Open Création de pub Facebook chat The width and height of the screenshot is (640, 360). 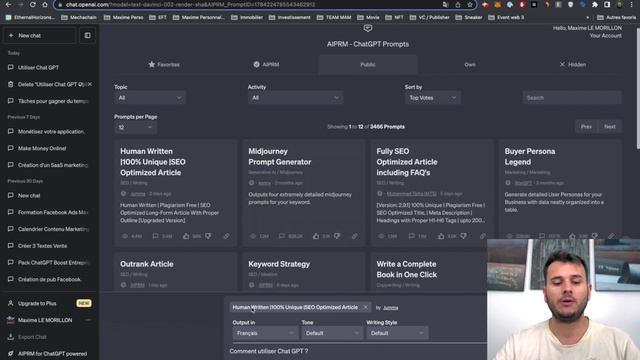point(49,279)
